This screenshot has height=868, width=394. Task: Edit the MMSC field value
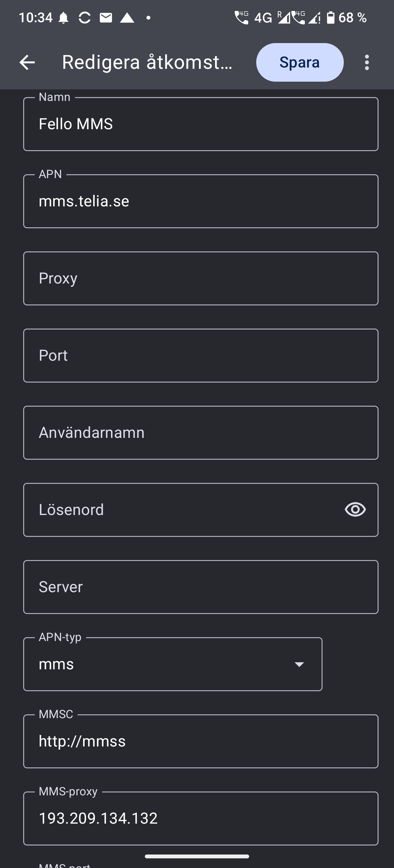201,741
